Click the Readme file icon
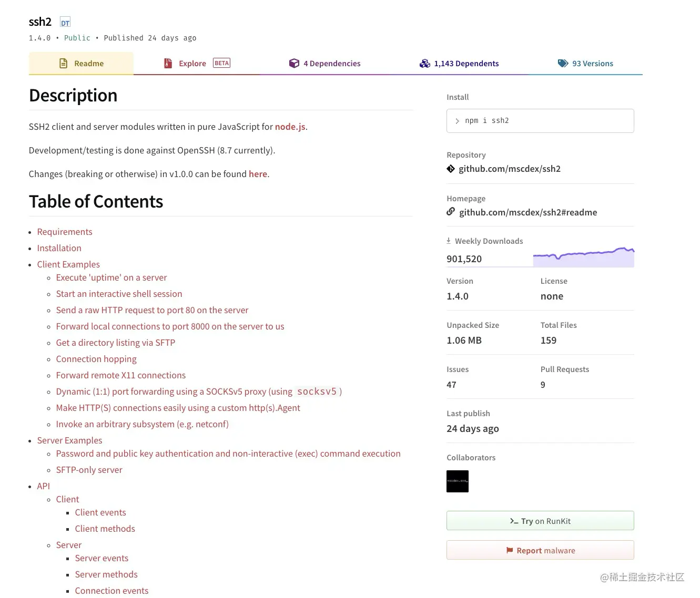The height and width of the screenshot is (598, 700). pyautogui.click(x=64, y=64)
